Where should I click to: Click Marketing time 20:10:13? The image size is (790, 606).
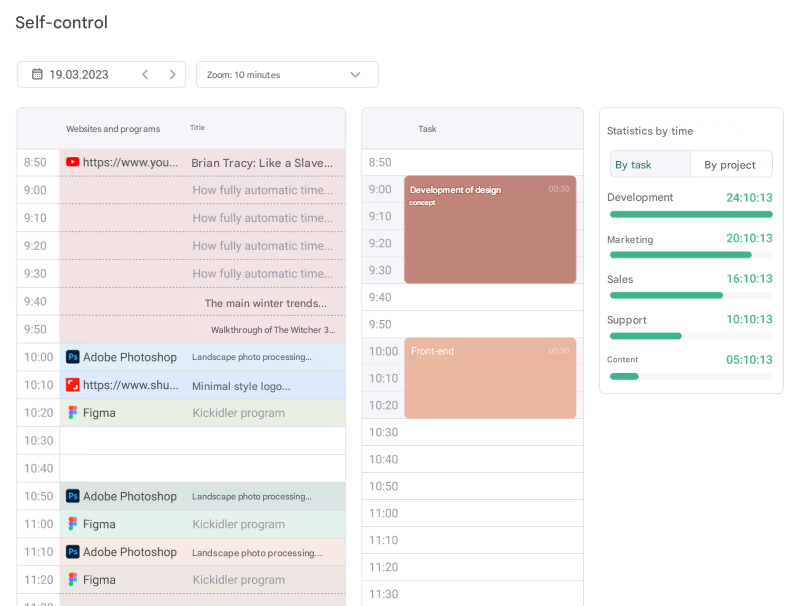point(749,238)
